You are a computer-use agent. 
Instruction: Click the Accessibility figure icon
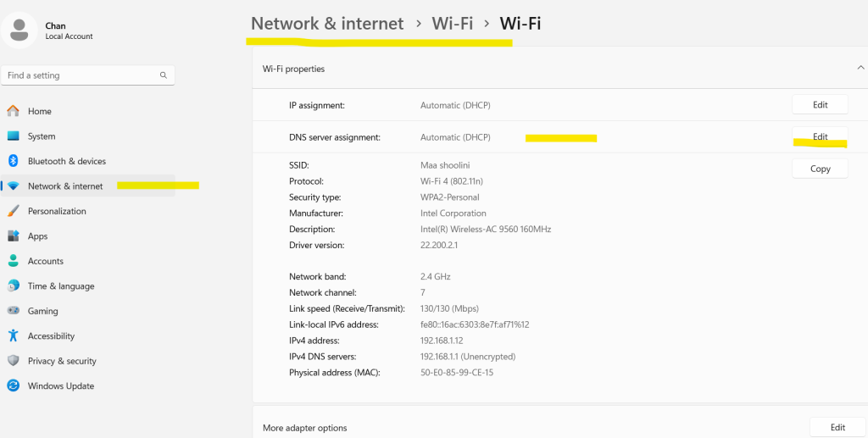point(13,336)
